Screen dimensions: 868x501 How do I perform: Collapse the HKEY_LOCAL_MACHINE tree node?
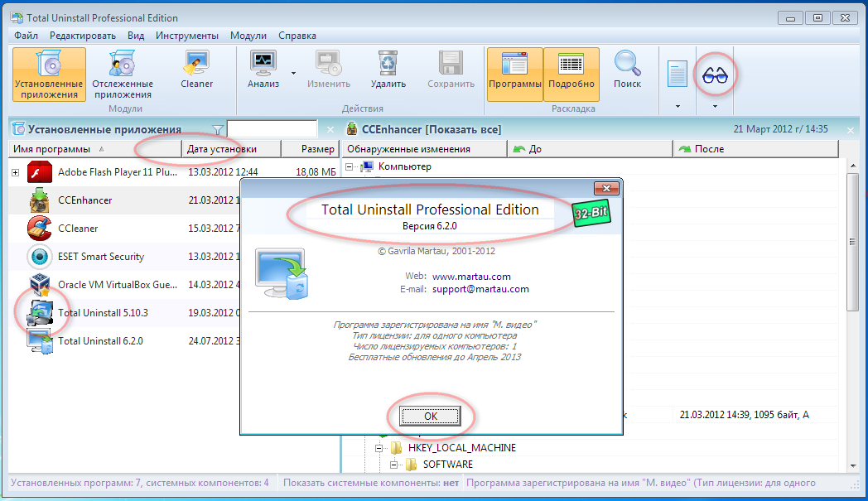[379, 448]
